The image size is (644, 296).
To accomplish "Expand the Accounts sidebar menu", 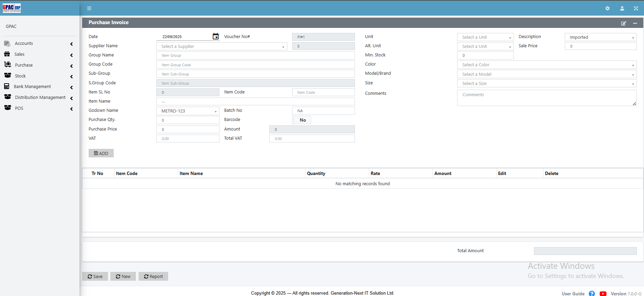I will pos(38,43).
